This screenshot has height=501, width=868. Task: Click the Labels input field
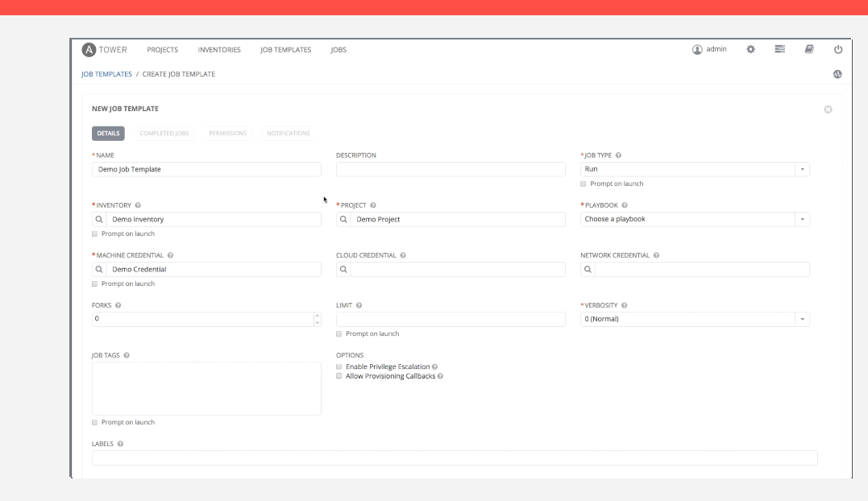click(455, 458)
